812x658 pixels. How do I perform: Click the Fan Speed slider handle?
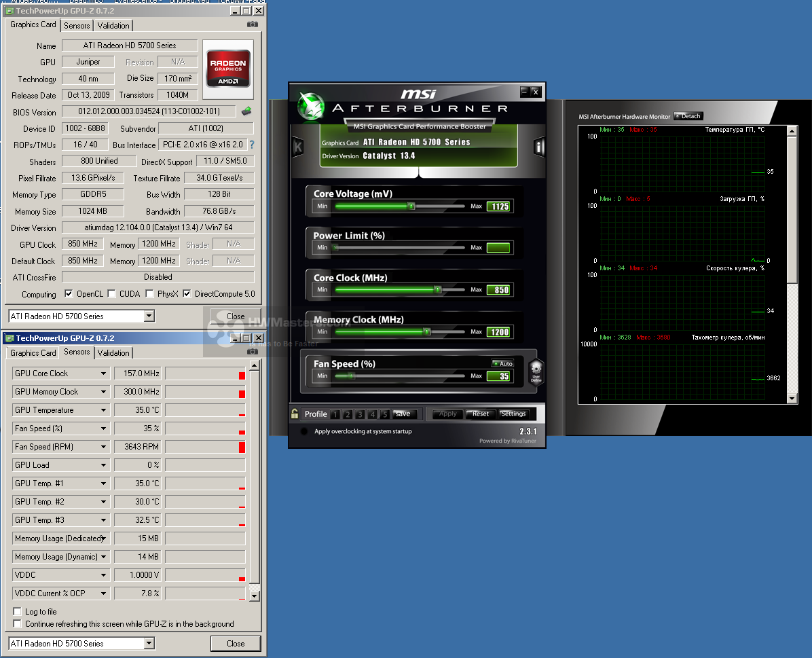tap(351, 376)
